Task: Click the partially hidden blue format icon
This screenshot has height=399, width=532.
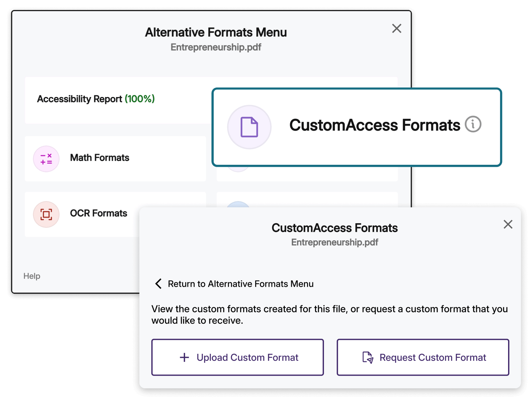Action: point(238,204)
